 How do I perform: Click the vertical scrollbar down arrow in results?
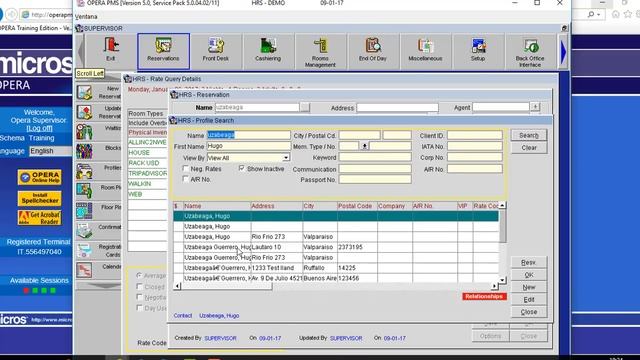click(502, 280)
